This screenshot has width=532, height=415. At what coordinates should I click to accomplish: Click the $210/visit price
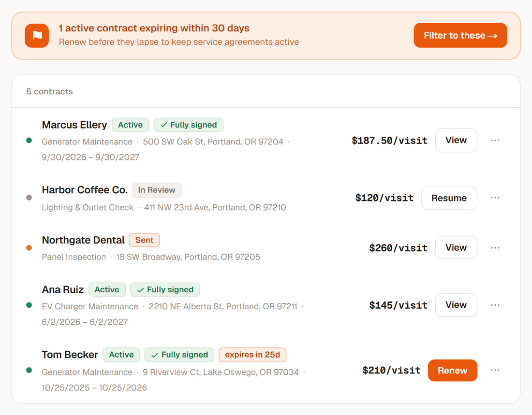[x=391, y=370]
